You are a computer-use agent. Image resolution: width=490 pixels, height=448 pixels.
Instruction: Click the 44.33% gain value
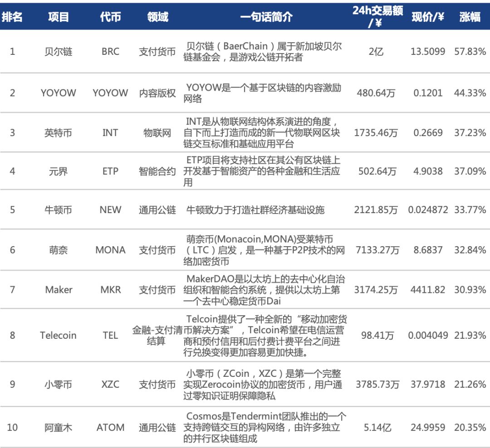(470, 93)
